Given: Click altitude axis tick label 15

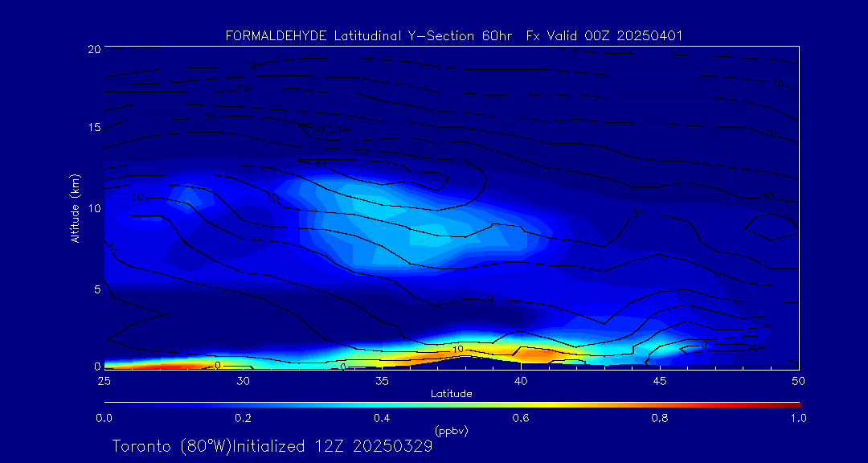Looking at the screenshot, I should [93, 127].
